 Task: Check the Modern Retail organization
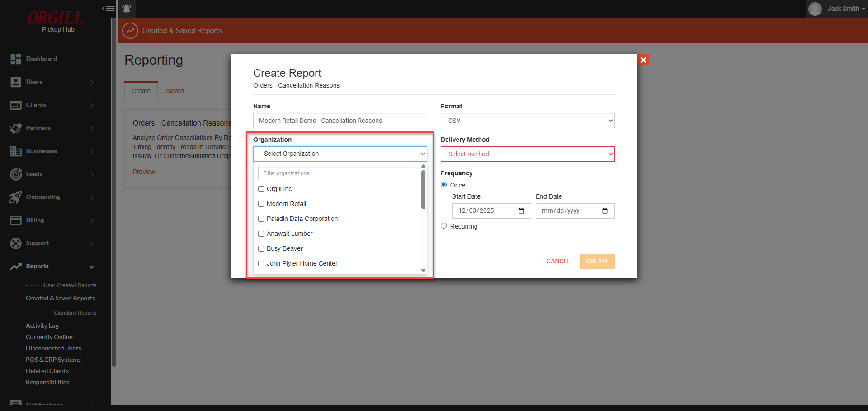point(261,204)
